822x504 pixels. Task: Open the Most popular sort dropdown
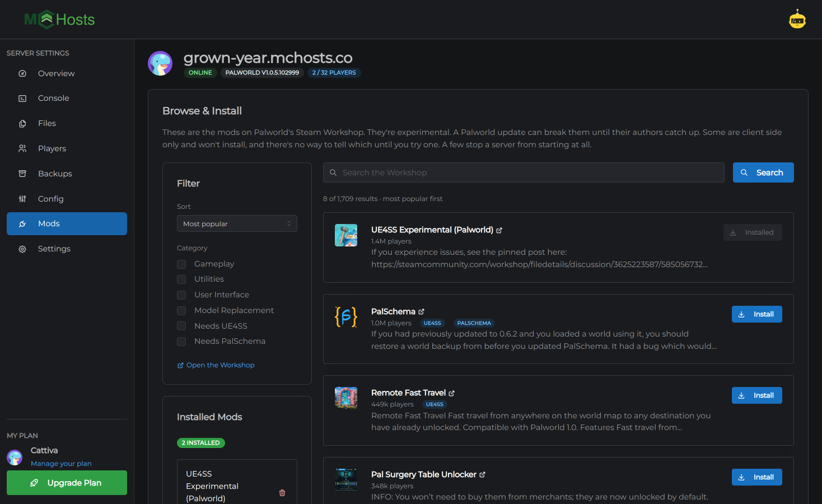click(x=237, y=223)
